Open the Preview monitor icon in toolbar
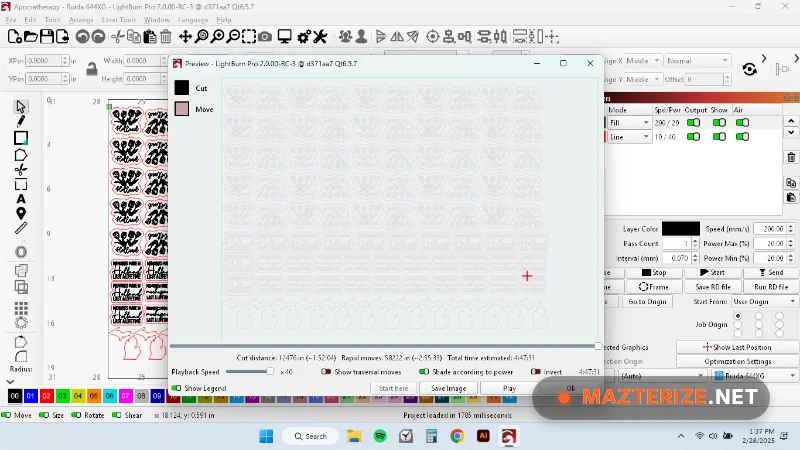The image size is (800, 450). (x=284, y=37)
